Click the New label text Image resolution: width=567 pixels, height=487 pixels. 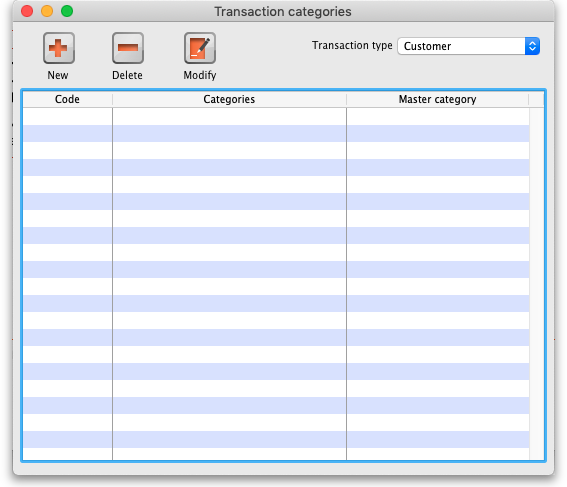pyautogui.click(x=58, y=75)
